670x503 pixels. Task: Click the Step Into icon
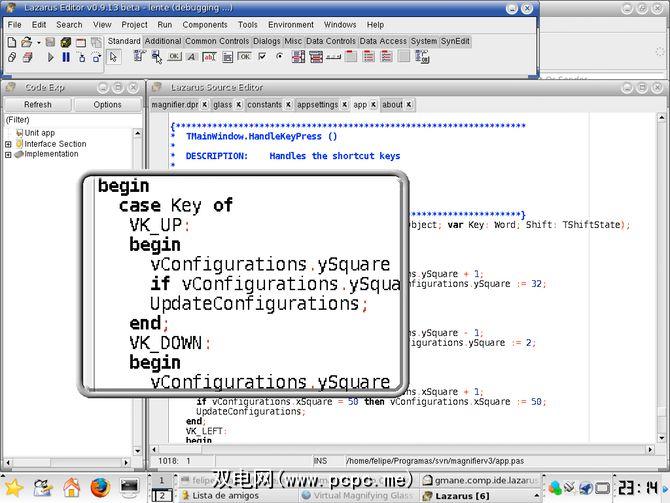tap(81, 57)
